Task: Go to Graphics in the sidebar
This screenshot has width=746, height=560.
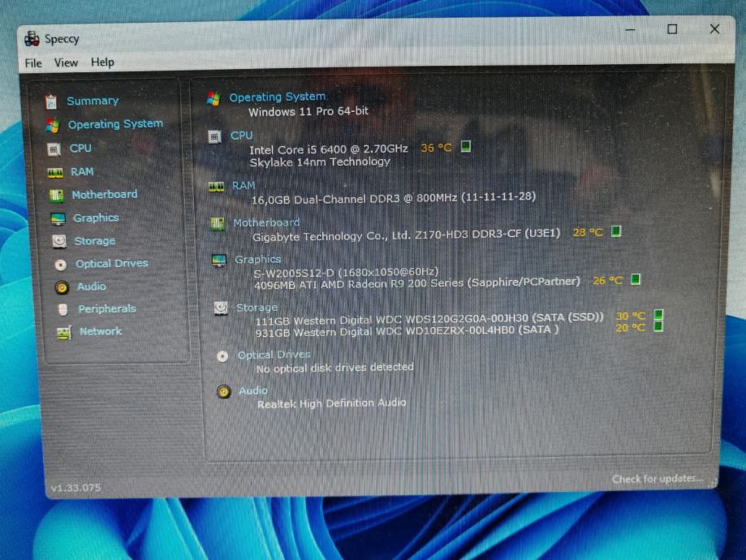Action: 96,218
